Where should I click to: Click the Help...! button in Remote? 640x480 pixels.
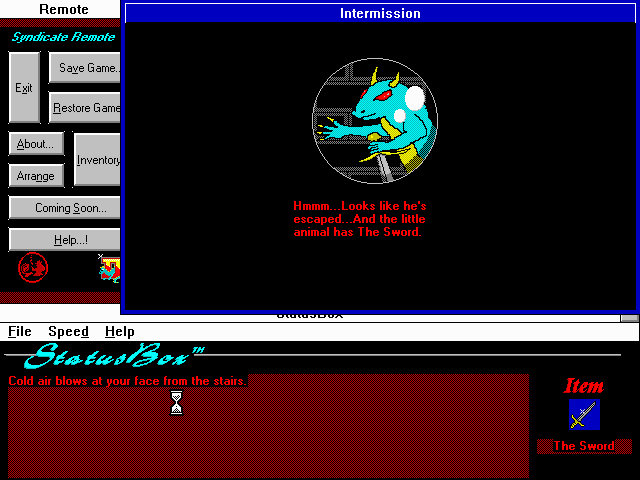tap(65, 240)
